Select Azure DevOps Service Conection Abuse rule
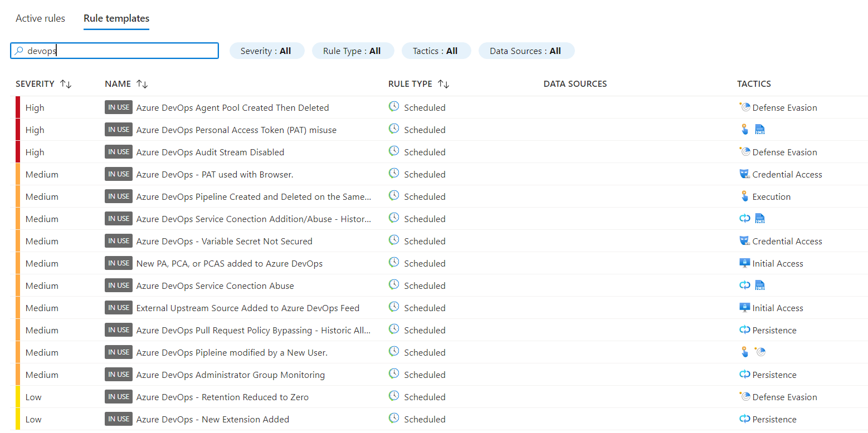868x433 pixels. (215, 286)
